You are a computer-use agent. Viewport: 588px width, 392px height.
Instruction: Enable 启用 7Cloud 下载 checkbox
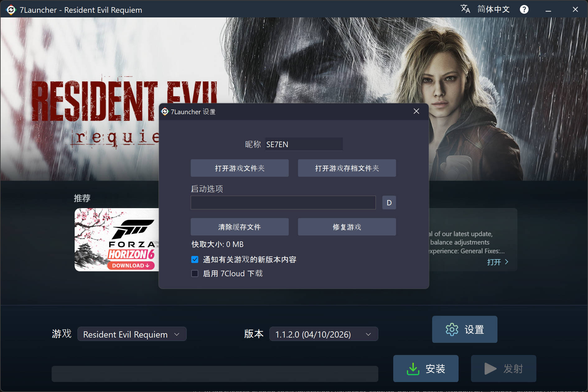(195, 273)
